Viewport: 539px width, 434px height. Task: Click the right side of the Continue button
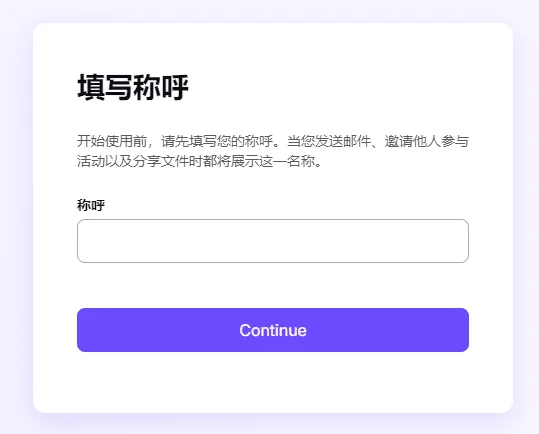(x=454, y=330)
